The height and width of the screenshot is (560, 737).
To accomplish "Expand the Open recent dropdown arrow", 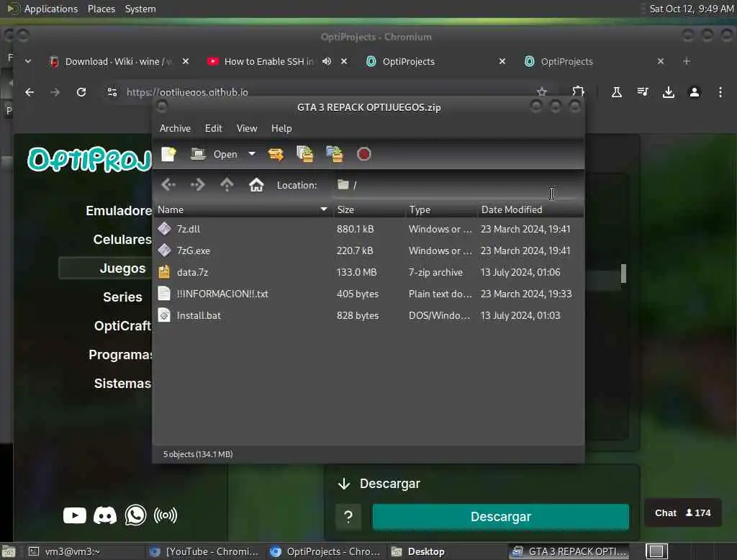I will (x=252, y=154).
